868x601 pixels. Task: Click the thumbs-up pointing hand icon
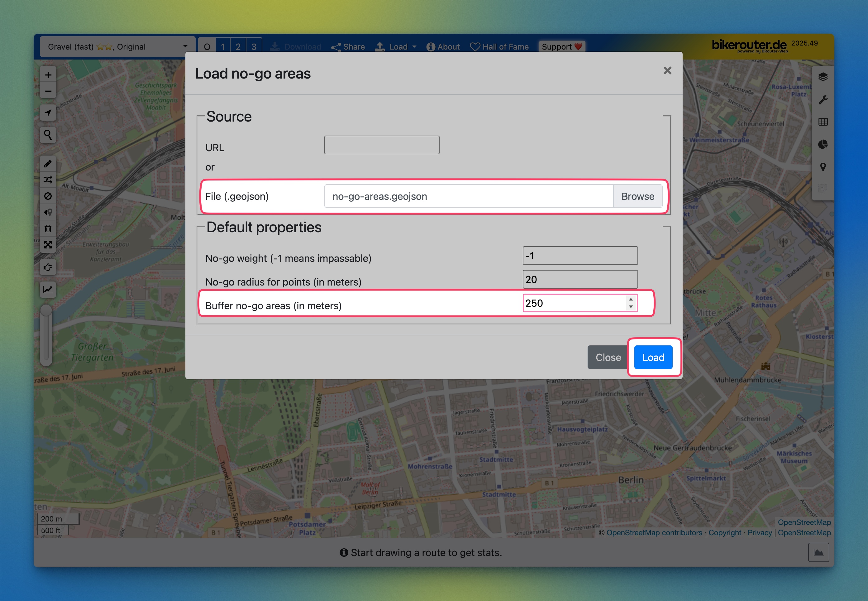[48, 267]
